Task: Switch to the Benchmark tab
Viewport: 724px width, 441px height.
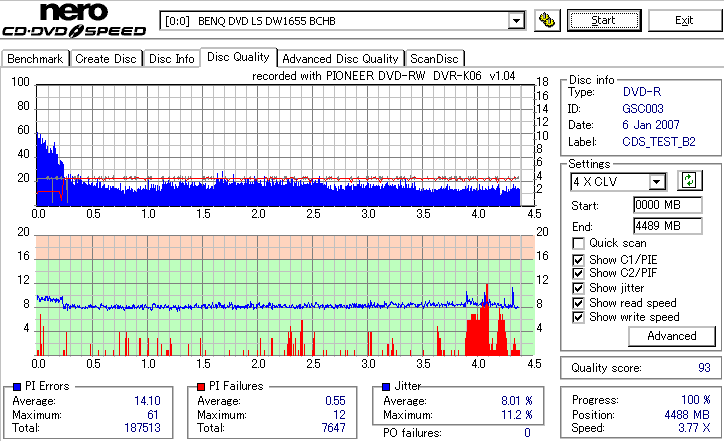Action: (x=35, y=59)
